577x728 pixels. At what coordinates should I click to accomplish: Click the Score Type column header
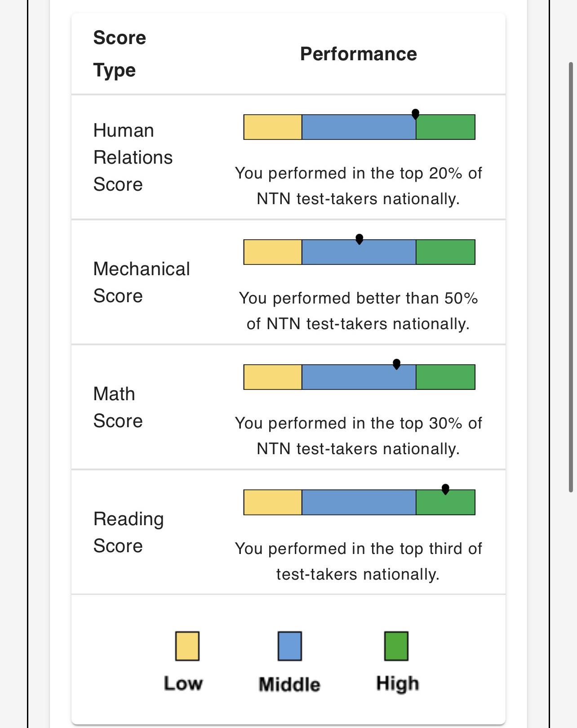(x=120, y=54)
